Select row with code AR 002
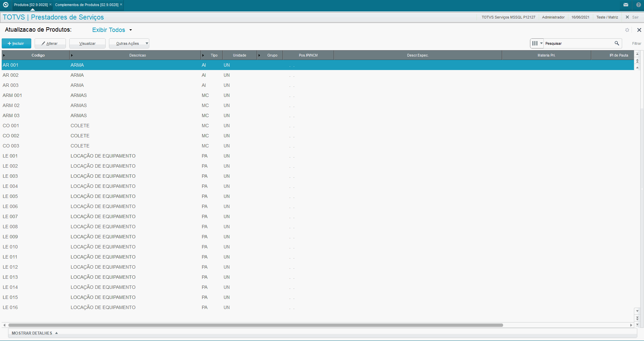 point(318,75)
